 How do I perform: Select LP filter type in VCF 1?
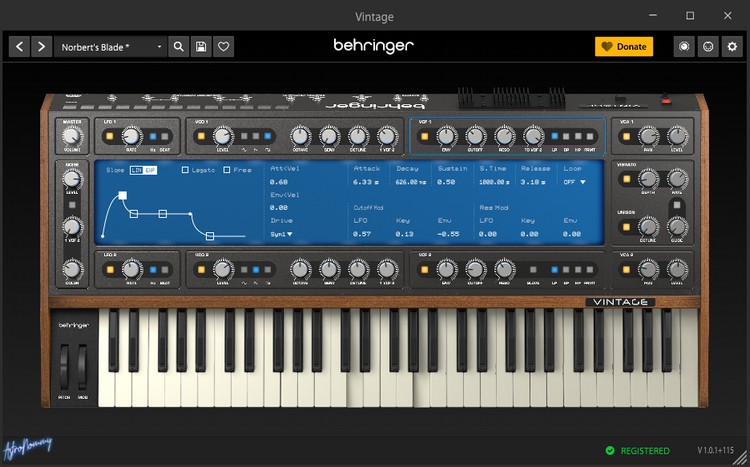554,136
